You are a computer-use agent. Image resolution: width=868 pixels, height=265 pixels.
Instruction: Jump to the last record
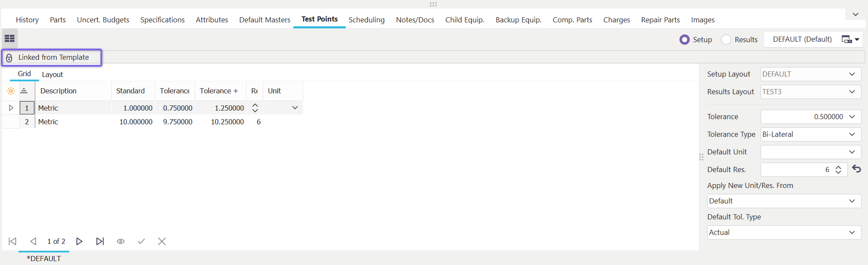pos(100,241)
